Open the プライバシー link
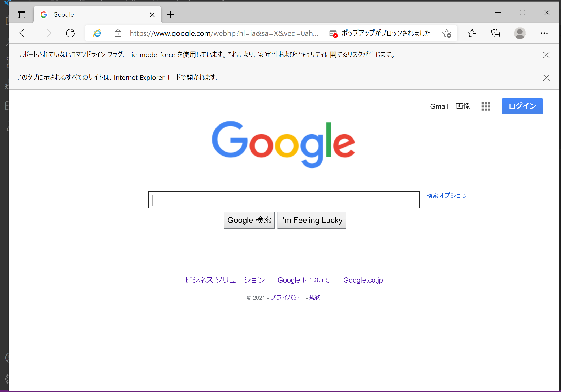The width and height of the screenshot is (561, 392). [x=287, y=298]
